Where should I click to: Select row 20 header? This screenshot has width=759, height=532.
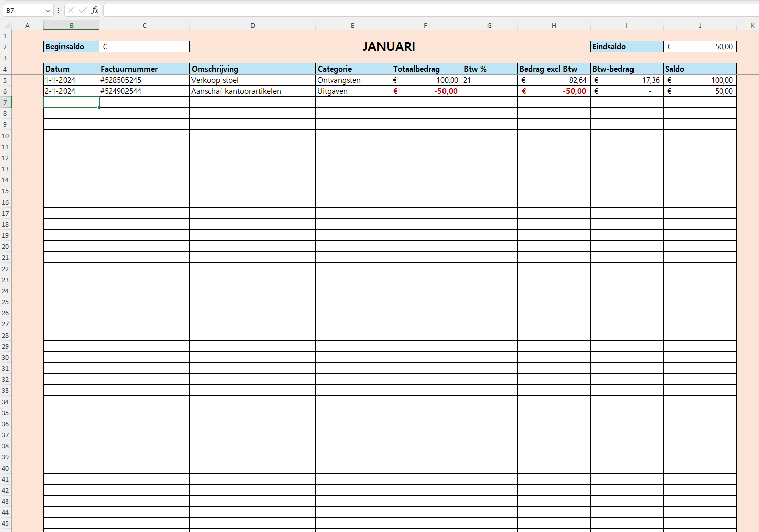tap(5, 247)
